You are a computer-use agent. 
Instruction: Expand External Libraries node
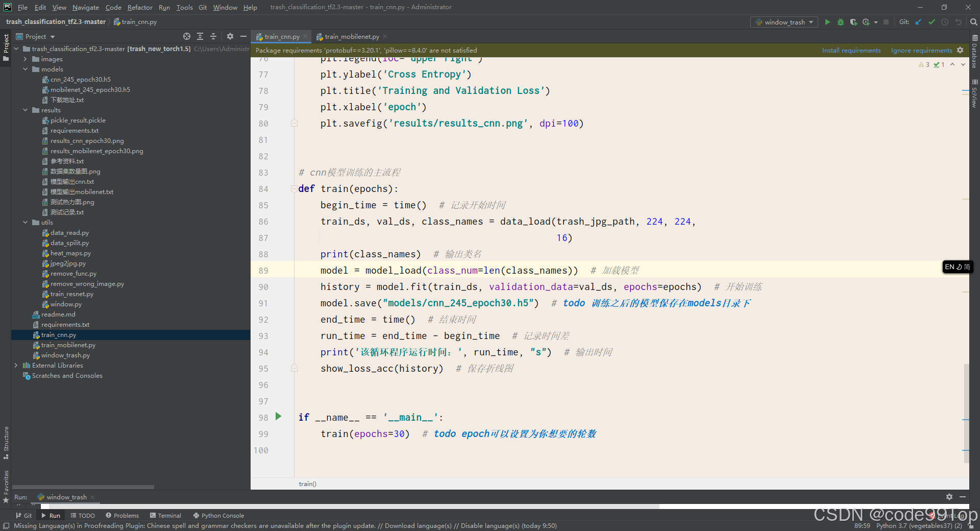point(16,366)
